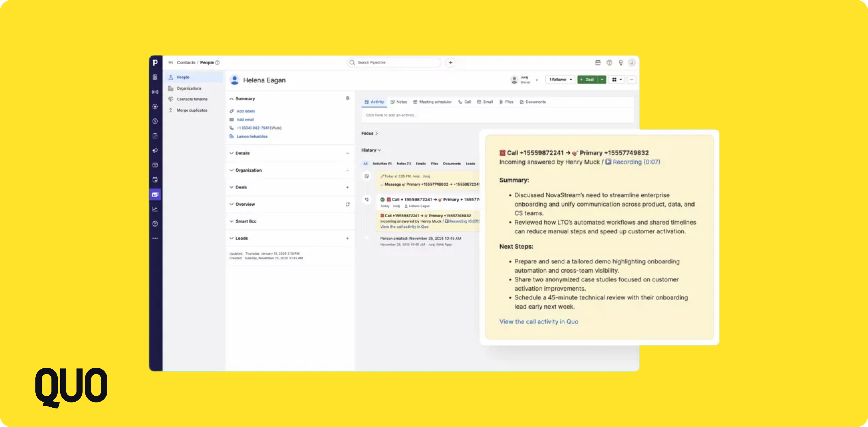Collapse the Summary section
This screenshot has width=868, height=427.
click(232, 99)
